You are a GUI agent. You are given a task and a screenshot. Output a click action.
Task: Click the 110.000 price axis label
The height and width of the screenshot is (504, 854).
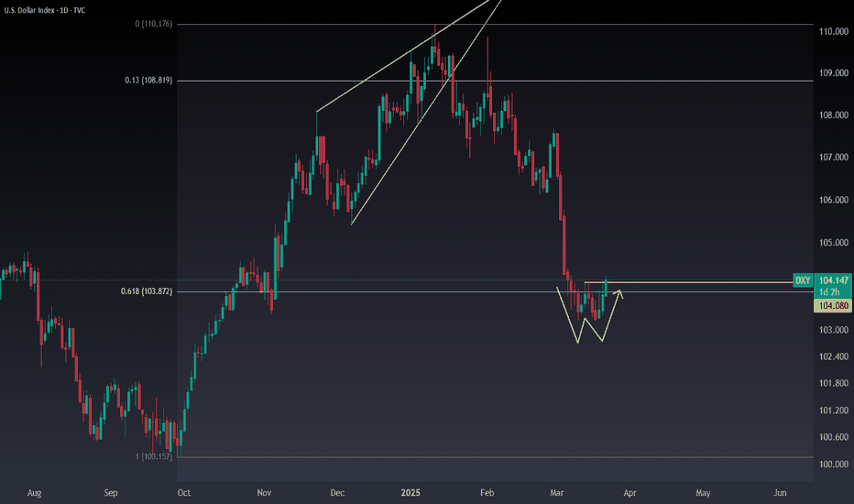pos(833,31)
